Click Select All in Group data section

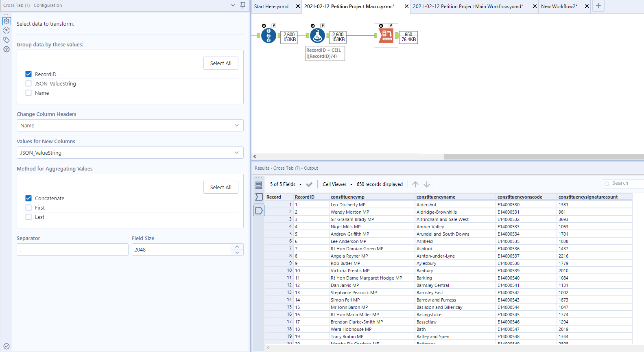(220, 63)
